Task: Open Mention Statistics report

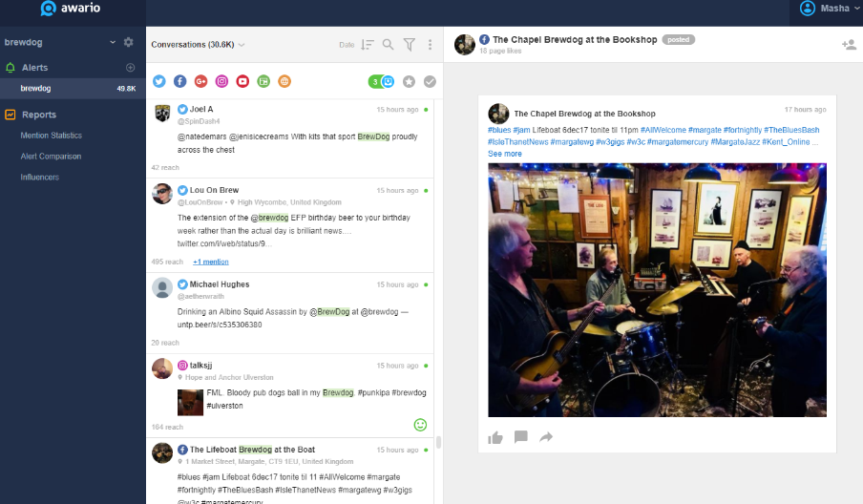Action: [x=52, y=136]
